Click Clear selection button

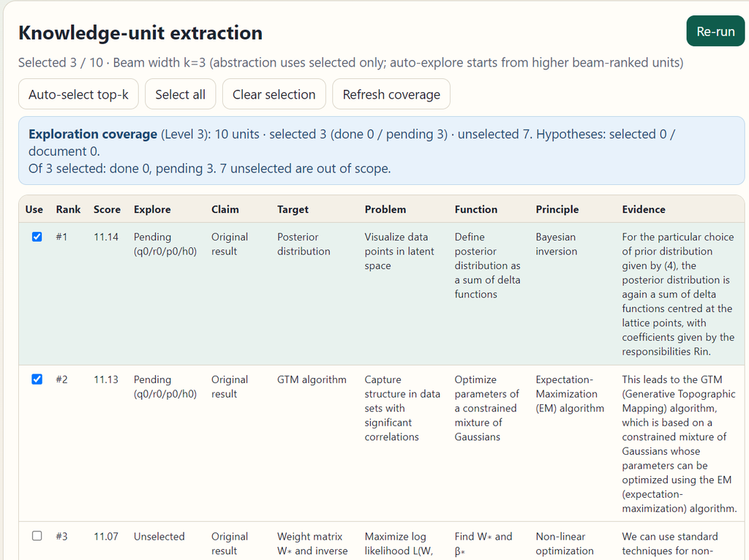pyautogui.click(x=274, y=94)
